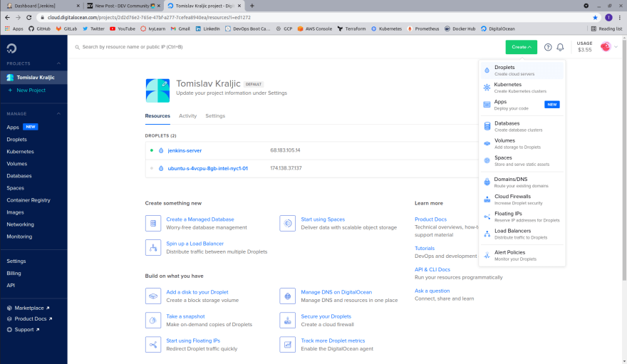The image size is (627, 364).
Task: Open the jenkins-server droplet link
Action: tap(185, 150)
